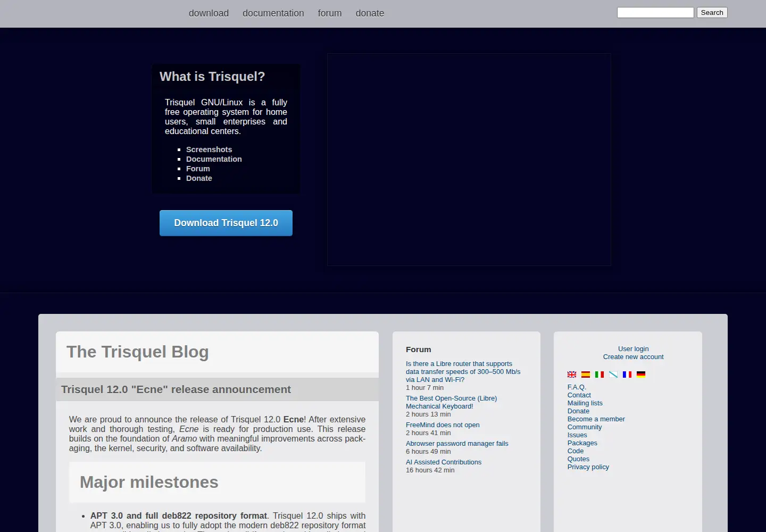This screenshot has width=766, height=532.
Task: Open the Best Open-Source Mechanical Keyboard thread
Action: (451, 402)
